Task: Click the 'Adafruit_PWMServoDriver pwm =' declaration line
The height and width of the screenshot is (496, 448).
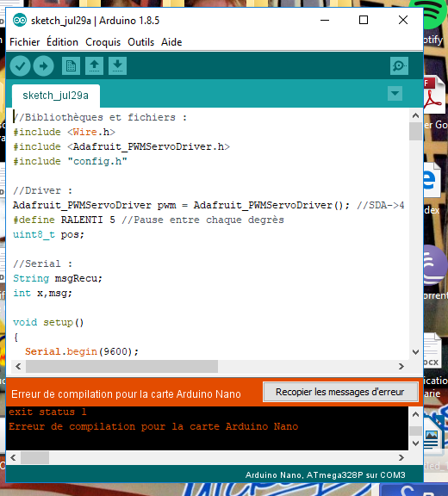Action: pos(208,205)
